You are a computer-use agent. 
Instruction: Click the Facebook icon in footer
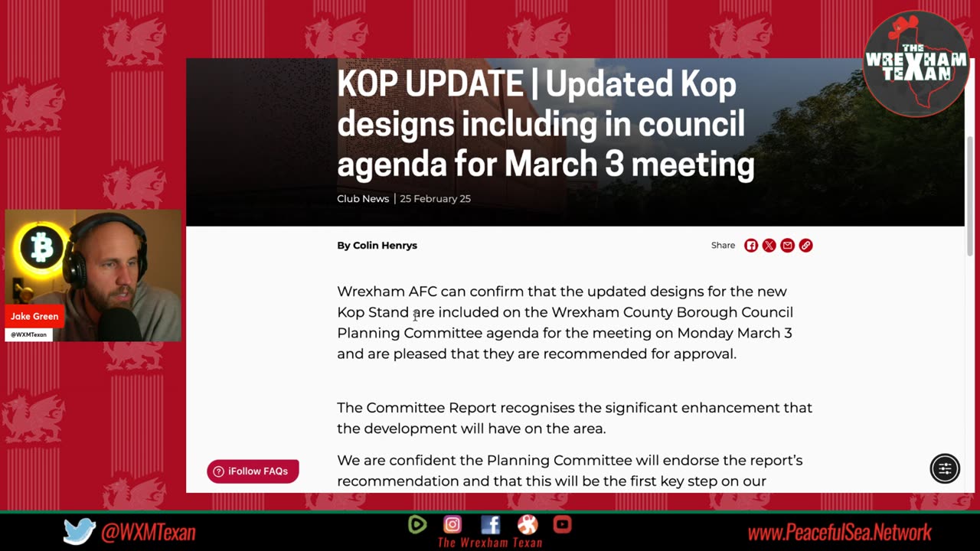point(490,524)
